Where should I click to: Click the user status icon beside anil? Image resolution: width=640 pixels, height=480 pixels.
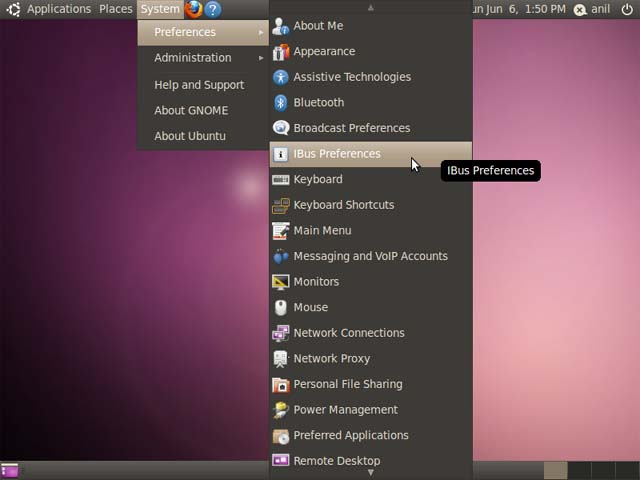coord(580,9)
